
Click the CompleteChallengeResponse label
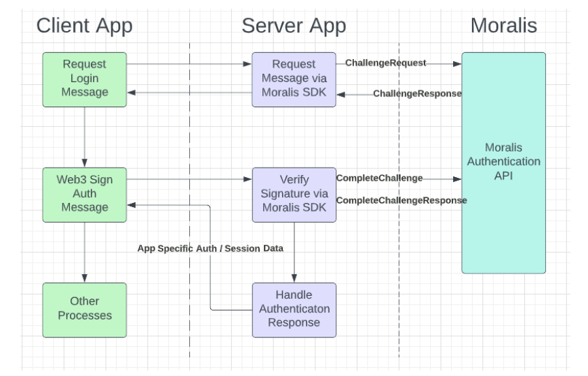[x=401, y=200]
